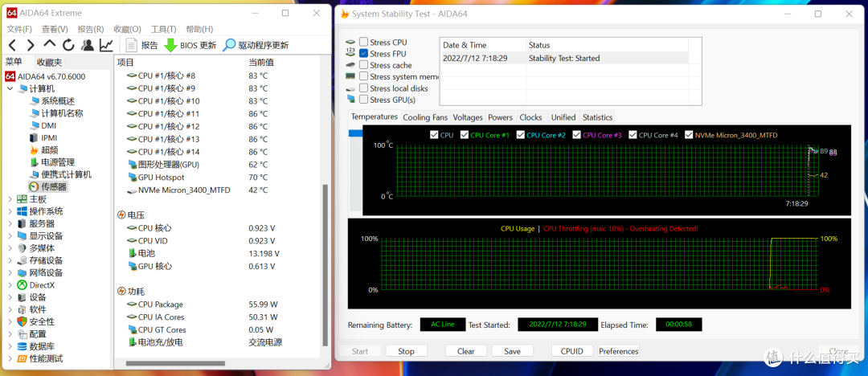Enable Stress CPU checkbox
This screenshot has width=868, height=376.
364,42
